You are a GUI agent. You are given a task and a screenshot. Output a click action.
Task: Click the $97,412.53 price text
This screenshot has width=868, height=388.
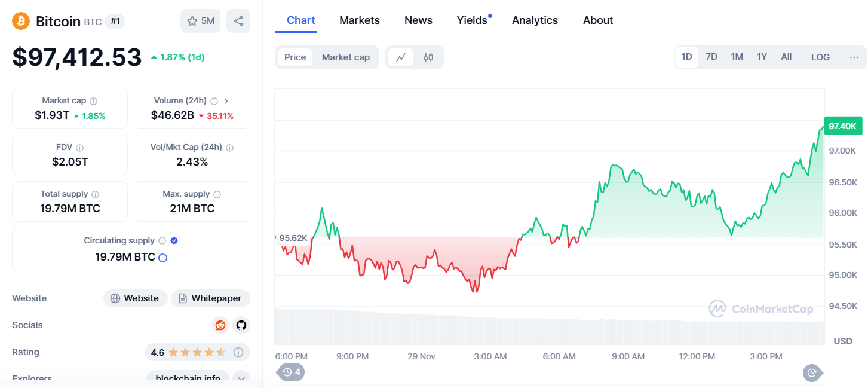click(x=77, y=57)
